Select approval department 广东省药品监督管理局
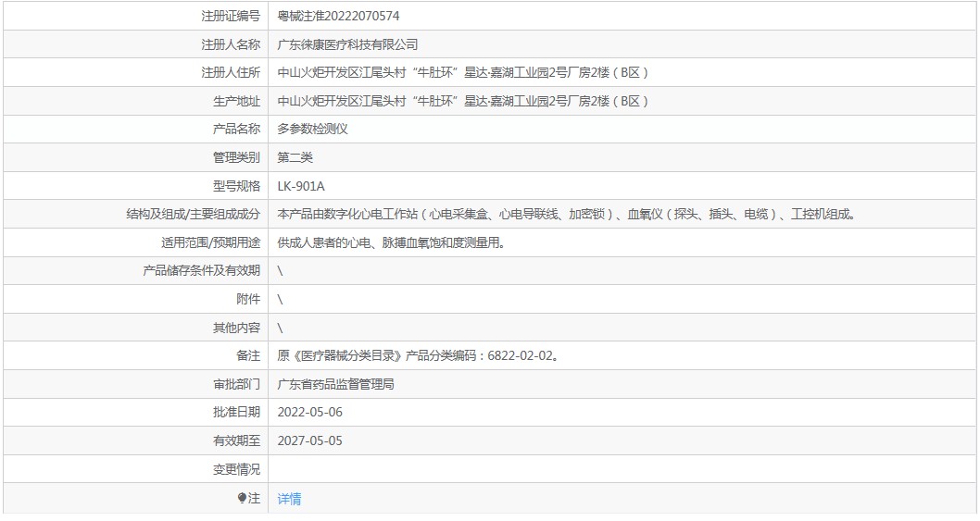Image resolution: width=980 pixels, height=521 pixels. [x=335, y=384]
